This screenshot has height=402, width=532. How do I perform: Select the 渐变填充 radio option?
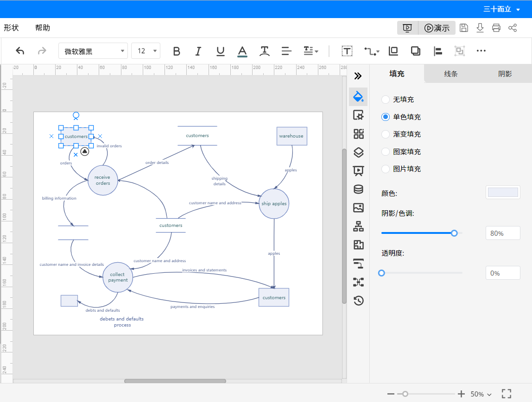[x=386, y=134]
